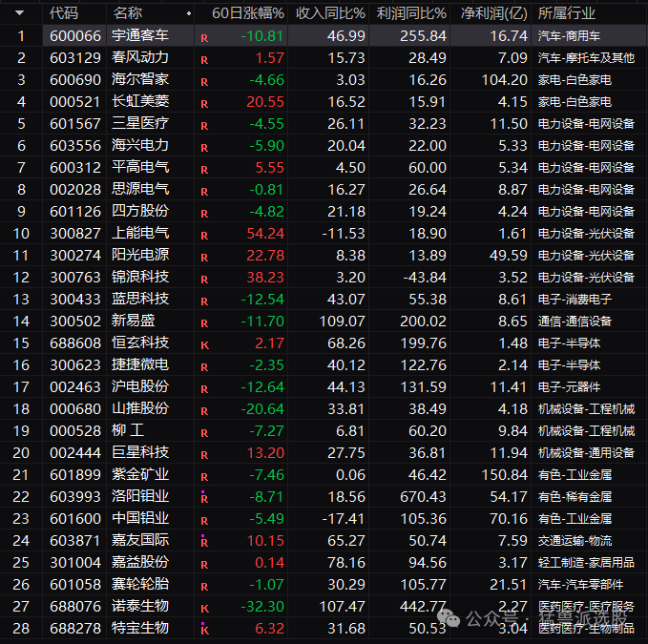
Task: Select row number 28
Action: (21, 629)
